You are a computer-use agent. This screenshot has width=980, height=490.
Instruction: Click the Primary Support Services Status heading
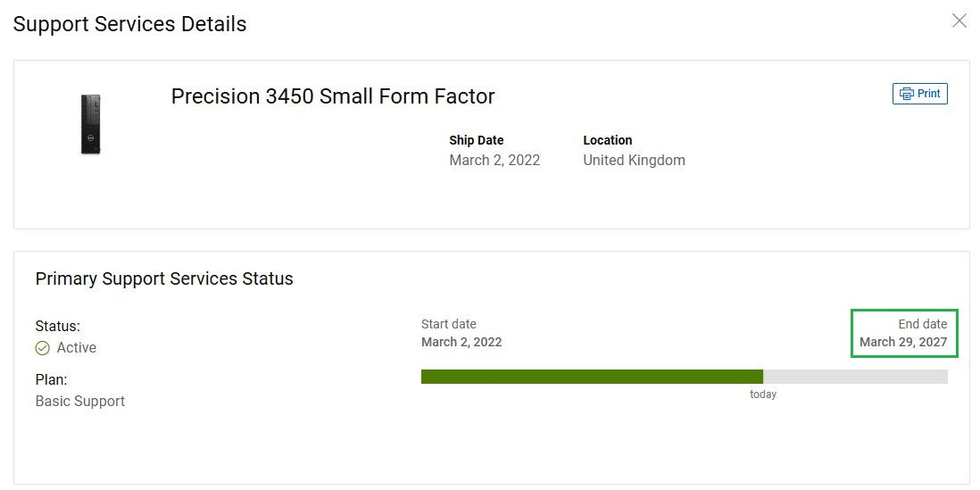coord(164,278)
